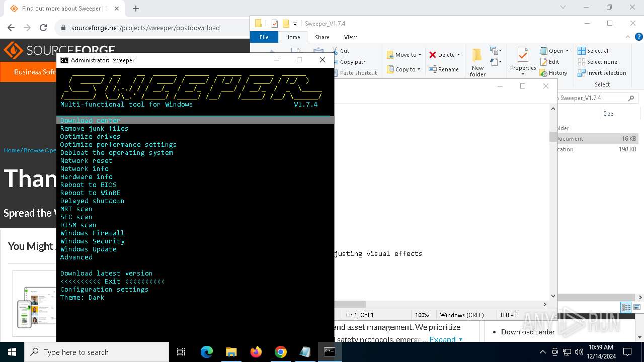Click the sourceforge.net address bar
644x362 pixels.
coord(151,28)
